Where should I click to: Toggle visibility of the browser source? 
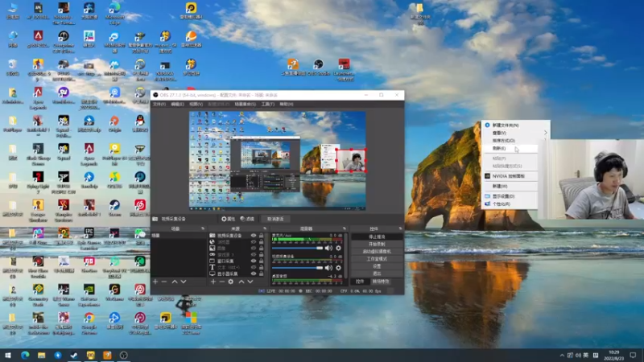[x=254, y=242]
